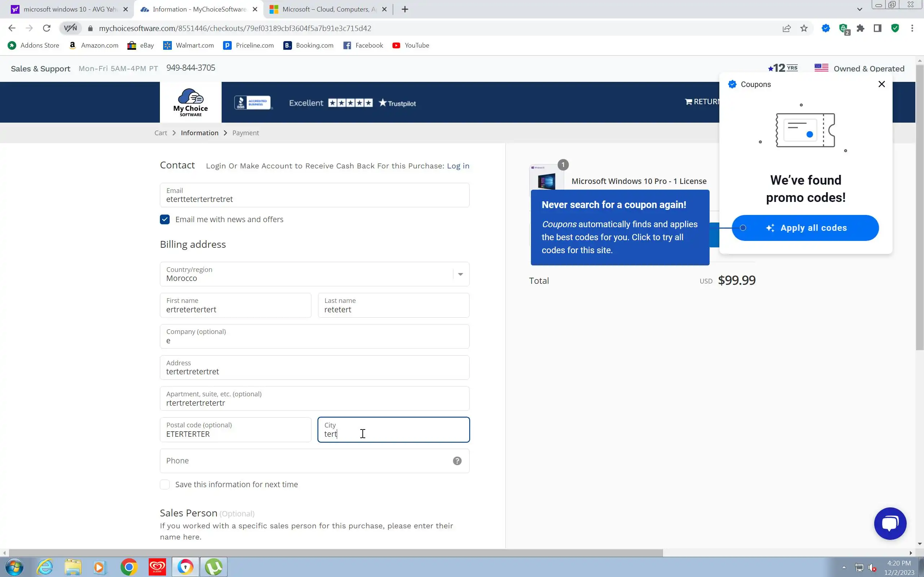
Task: Check Save this information for next time
Action: pos(165,484)
